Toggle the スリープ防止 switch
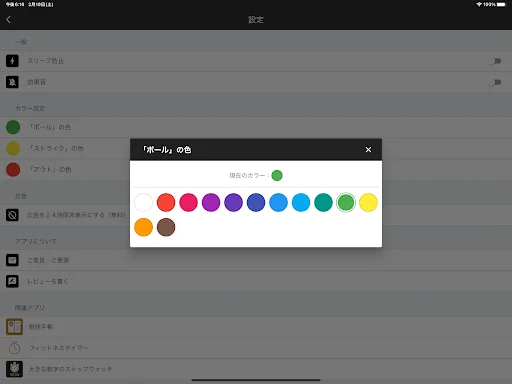The height and width of the screenshot is (384, 512). point(495,61)
